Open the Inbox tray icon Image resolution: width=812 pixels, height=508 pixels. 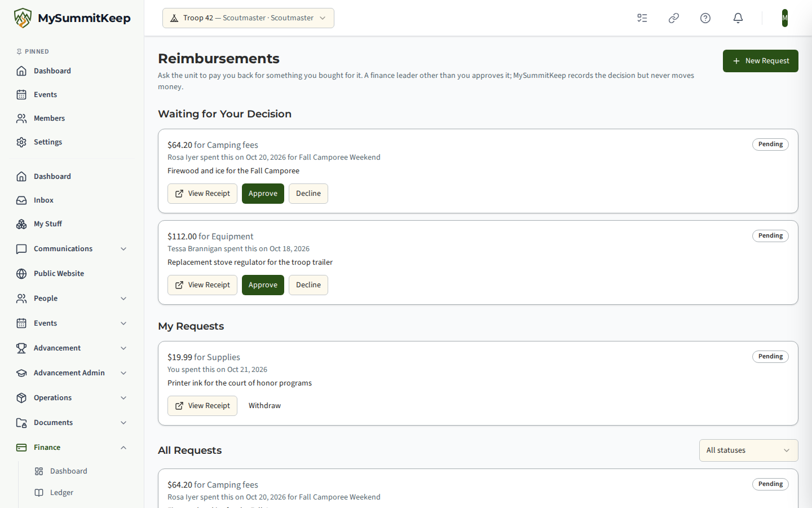(x=72, y=200)
